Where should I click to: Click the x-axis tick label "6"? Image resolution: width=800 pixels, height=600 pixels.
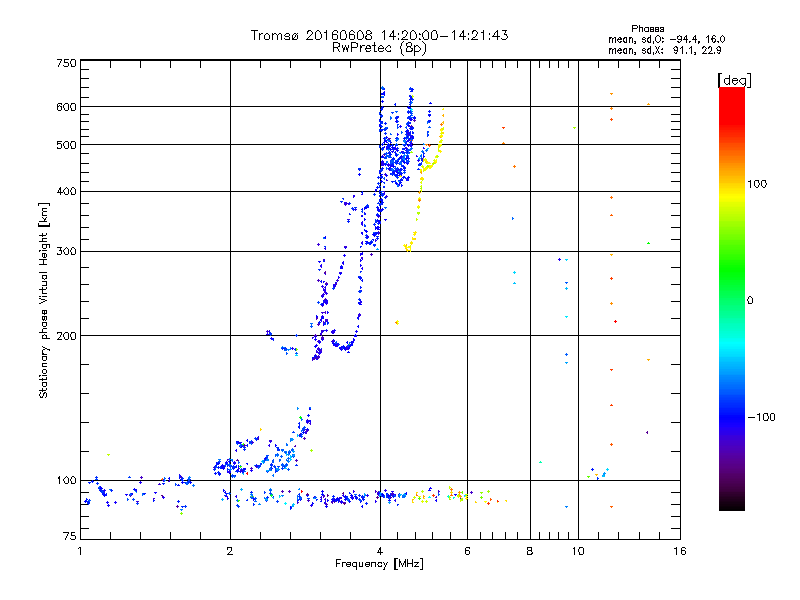[467, 551]
